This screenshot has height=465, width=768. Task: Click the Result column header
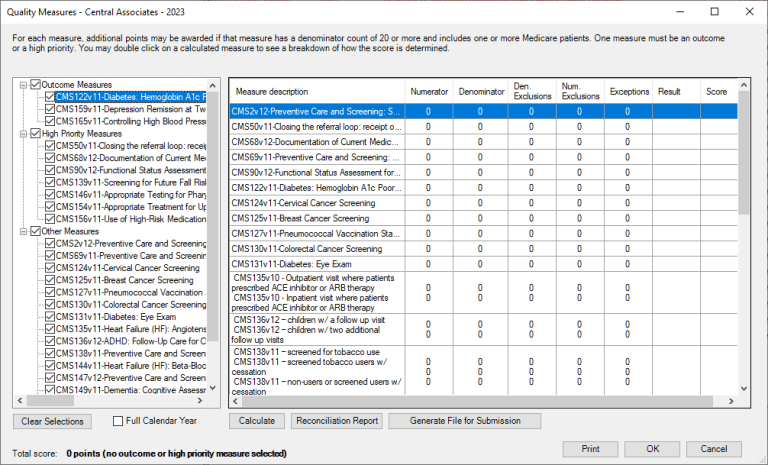click(x=676, y=92)
